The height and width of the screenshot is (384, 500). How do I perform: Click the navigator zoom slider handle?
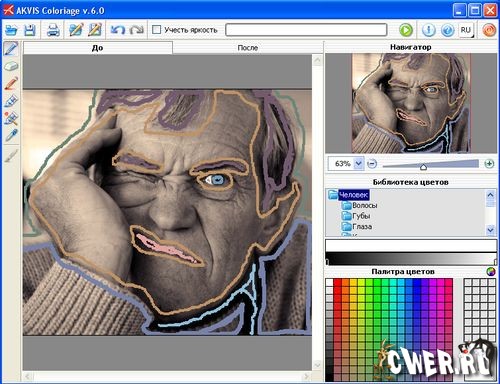click(423, 167)
